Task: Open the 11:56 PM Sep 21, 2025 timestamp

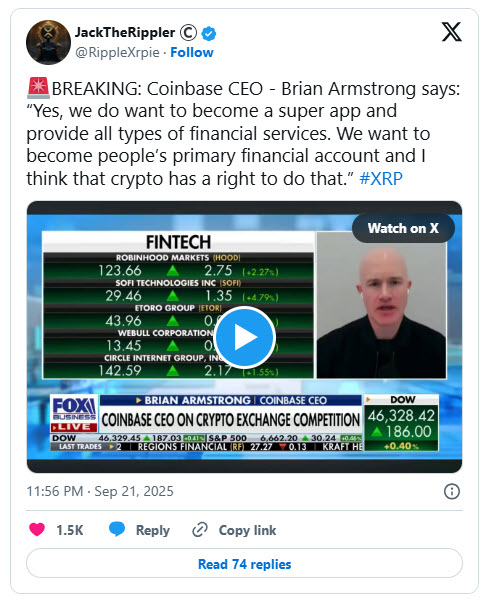Action: pos(100,491)
